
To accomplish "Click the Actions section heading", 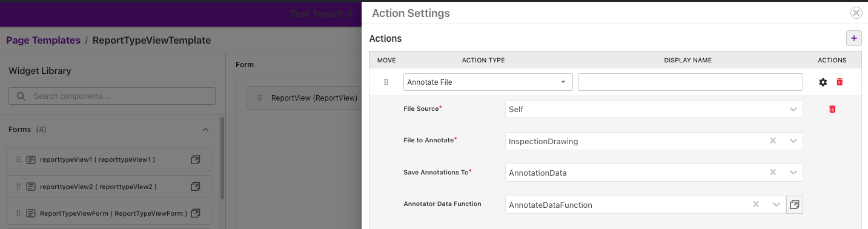I will tap(385, 39).
